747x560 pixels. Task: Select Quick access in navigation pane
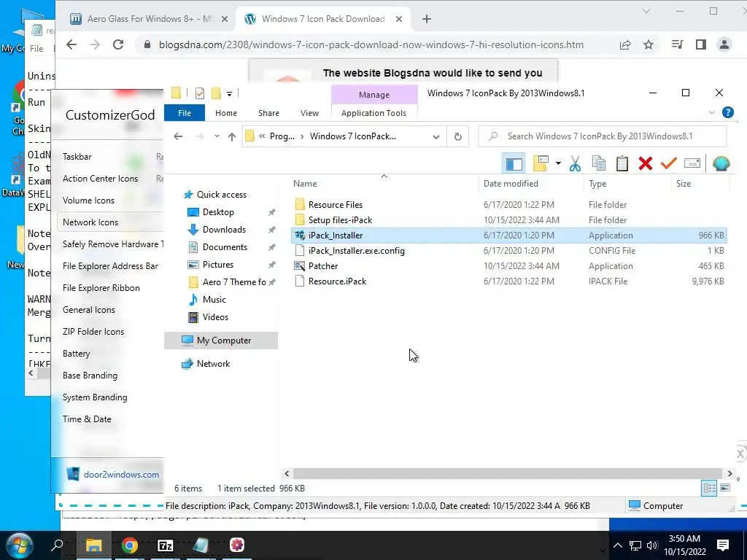pyautogui.click(x=222, y=194)
